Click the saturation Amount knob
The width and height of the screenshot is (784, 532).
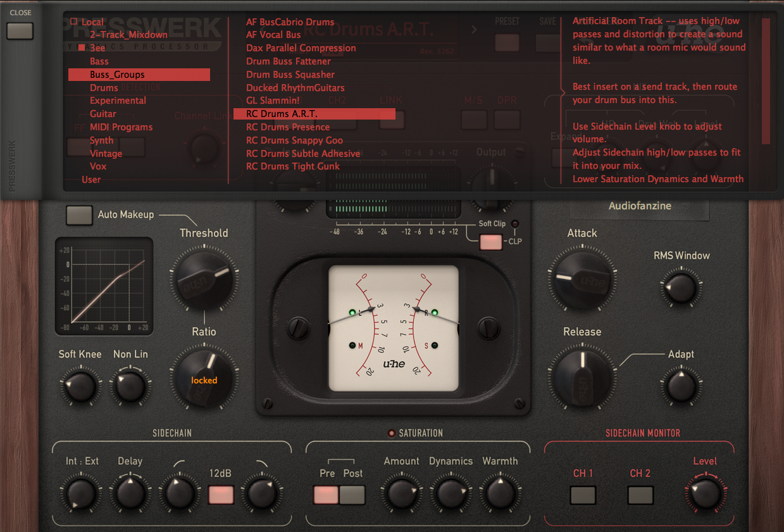(x=401, y=493)
